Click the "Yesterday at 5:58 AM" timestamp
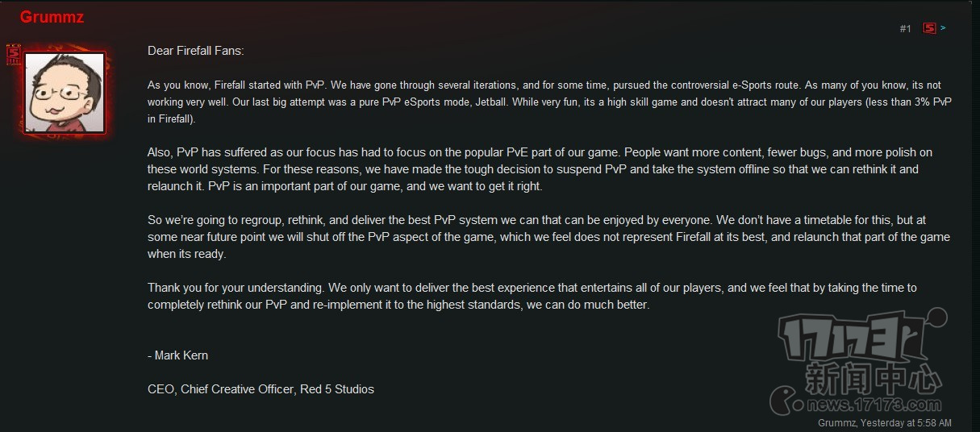This screenshot has height=432, width=980. tap(906, 422)
